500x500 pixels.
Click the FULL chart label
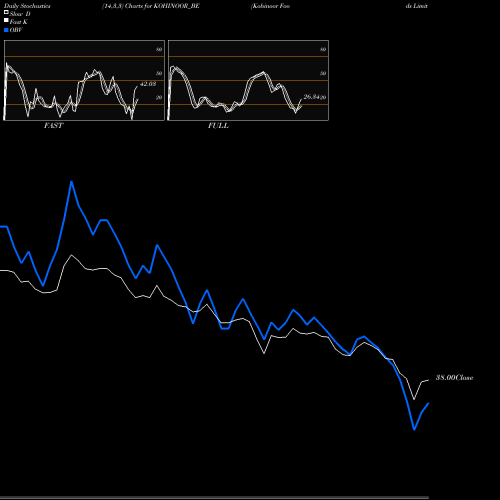coord(218,126)
